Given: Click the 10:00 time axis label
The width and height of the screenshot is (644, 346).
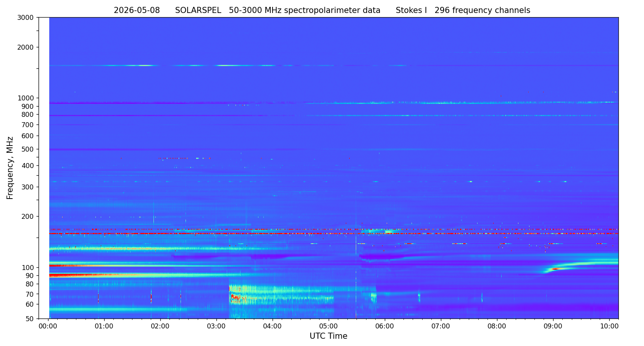Looking at the screenshot, I should 609,326.
